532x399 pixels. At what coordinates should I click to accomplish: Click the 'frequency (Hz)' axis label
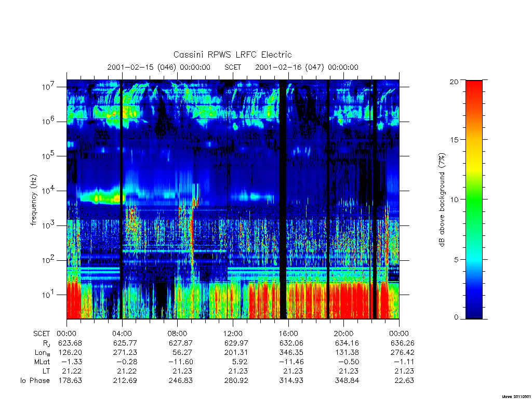tap(33, 200)
